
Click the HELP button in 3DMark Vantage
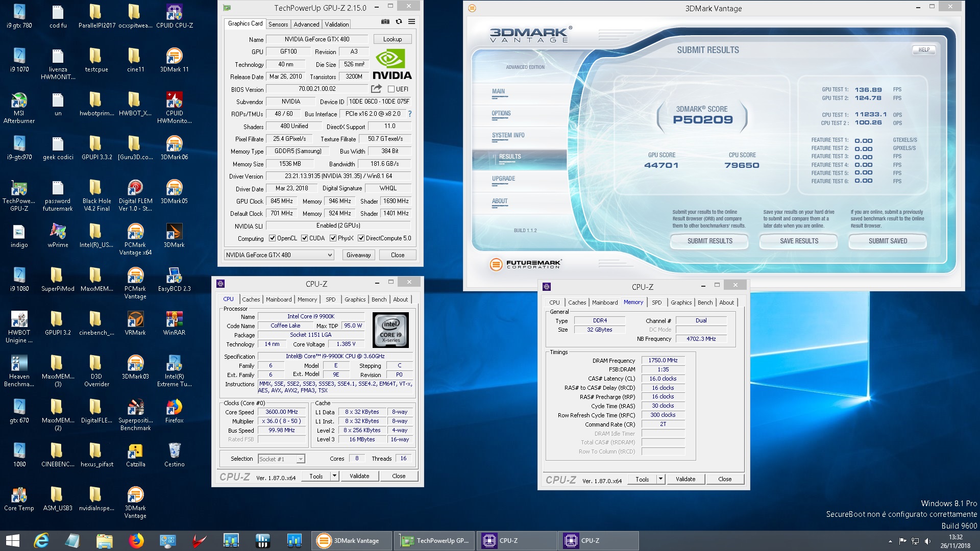924,49
